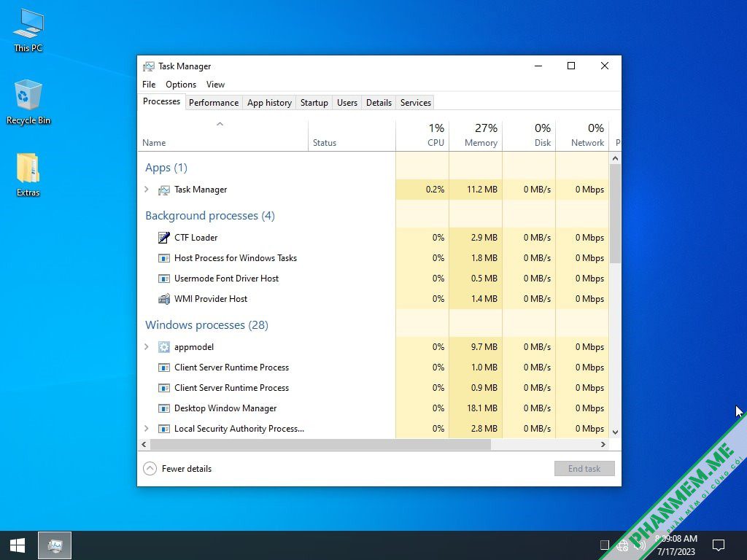The height and width of the screenshot is (560, 747).
Task: Click the Windows processes (28) heading
Action: tap(206, 324)
